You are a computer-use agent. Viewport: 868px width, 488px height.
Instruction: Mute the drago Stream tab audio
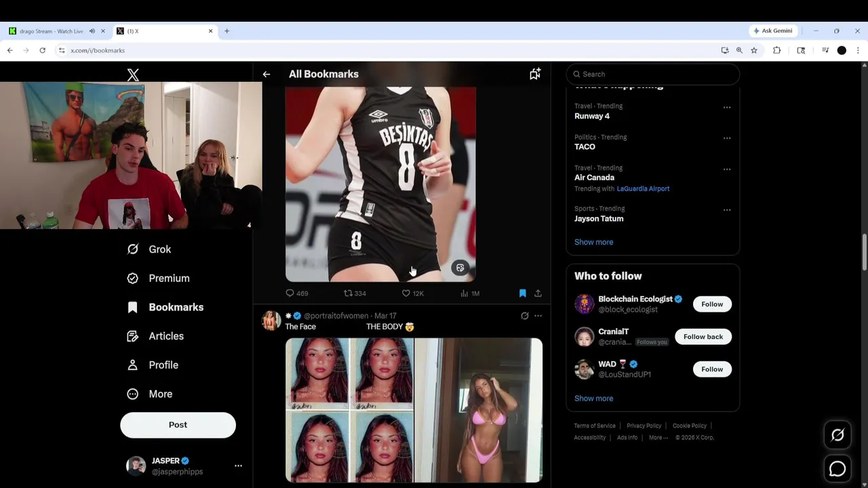(x=92, y=31)
